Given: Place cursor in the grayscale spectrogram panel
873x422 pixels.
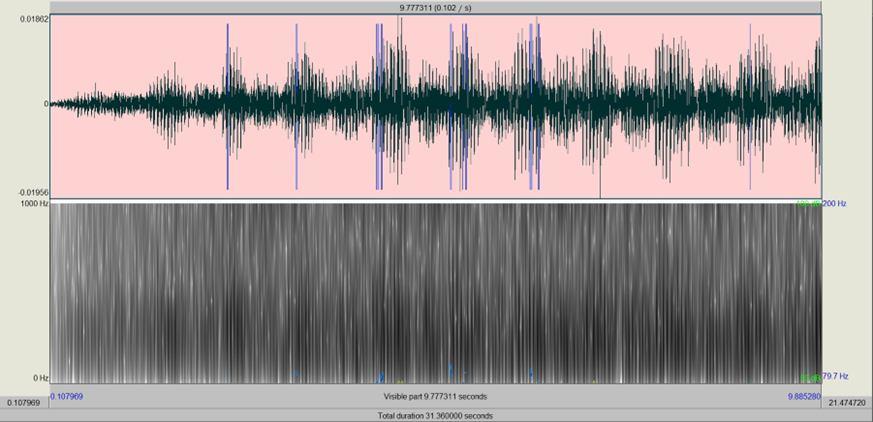Looking at the screenshot, I should 435,293.
